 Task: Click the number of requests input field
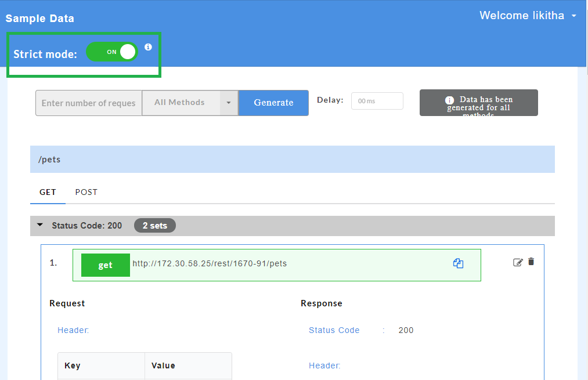(x=89, y=103)
